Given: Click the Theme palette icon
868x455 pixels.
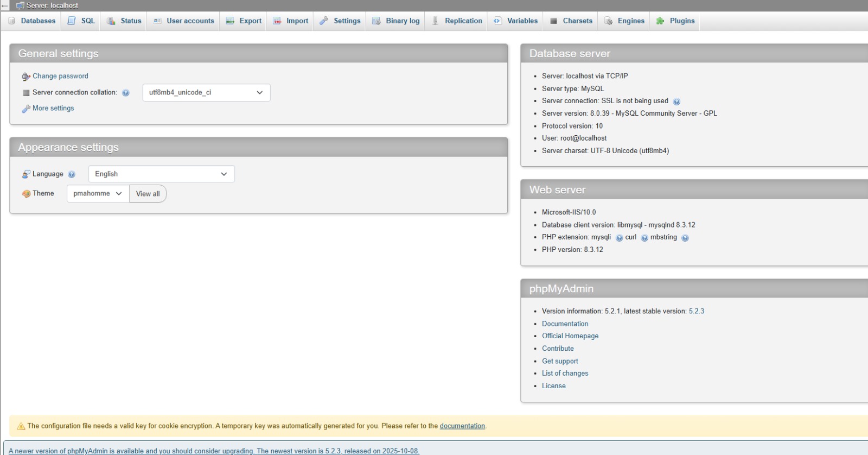Looking at the screenshot, I should point(26,194).
